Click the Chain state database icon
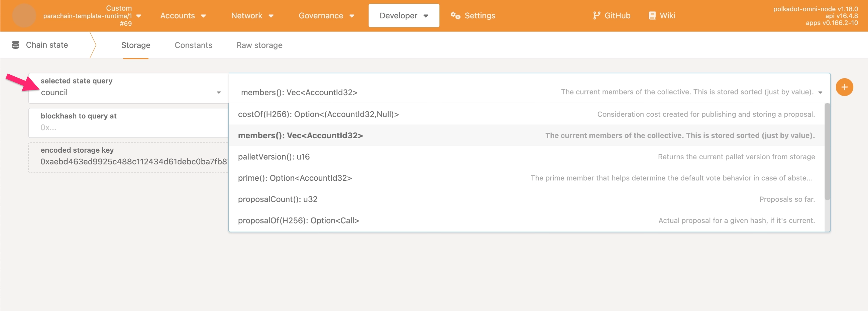Screen dimensions: 868x311 click(15, 45)
